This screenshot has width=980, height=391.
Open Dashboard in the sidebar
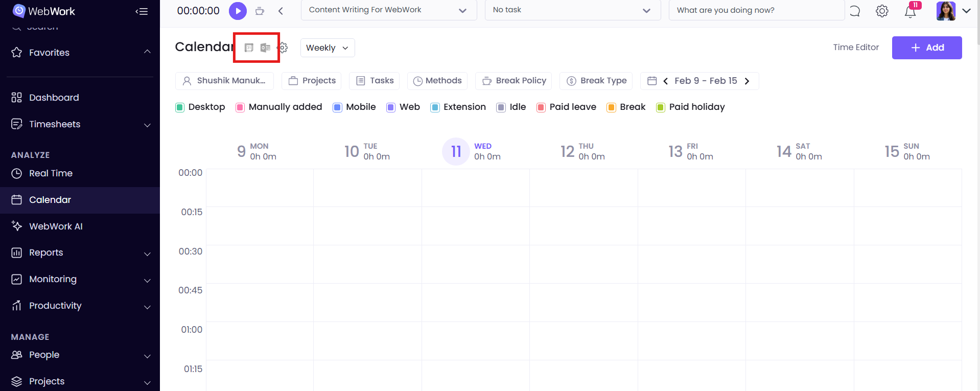54,98
